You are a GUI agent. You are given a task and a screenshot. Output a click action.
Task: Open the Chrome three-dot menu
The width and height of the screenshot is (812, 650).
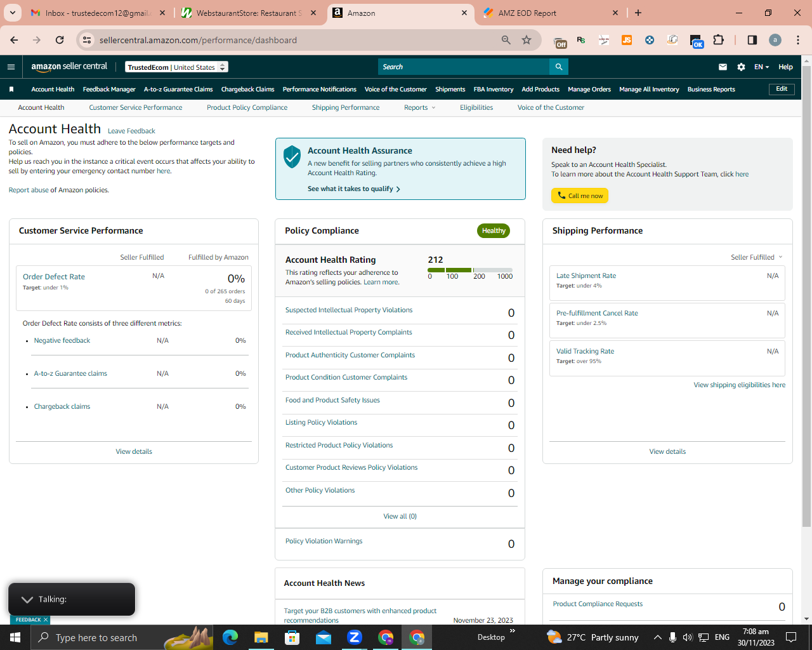coord(798,40)
